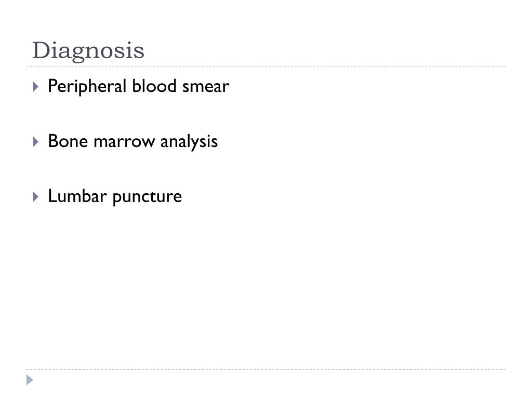This screenshot has height=399, width=532.
Task: Click the triangle arrow icon in the footer
Action: pyautogui.click(x=30, y=380)
